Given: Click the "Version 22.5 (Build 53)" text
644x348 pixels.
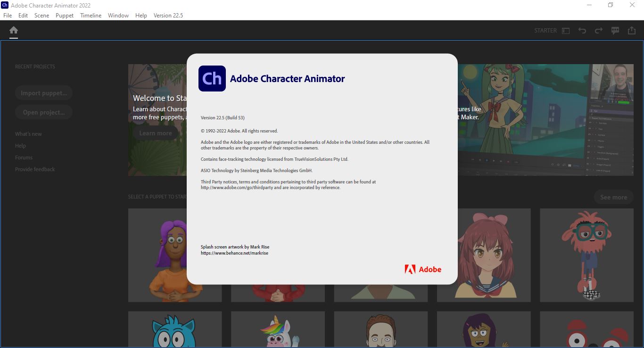Looking at the screenshot, I should pyautogui.click(x=223, y=118).
